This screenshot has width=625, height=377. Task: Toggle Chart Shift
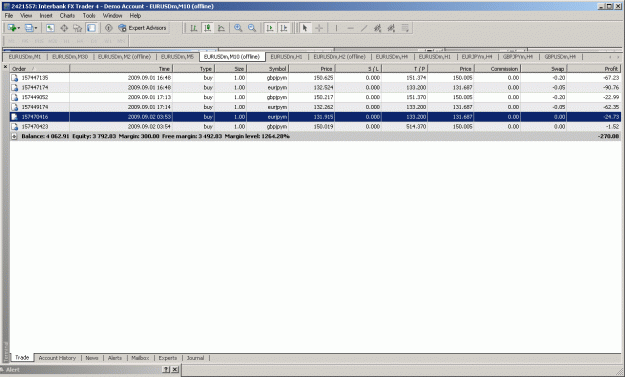[284, 28]
